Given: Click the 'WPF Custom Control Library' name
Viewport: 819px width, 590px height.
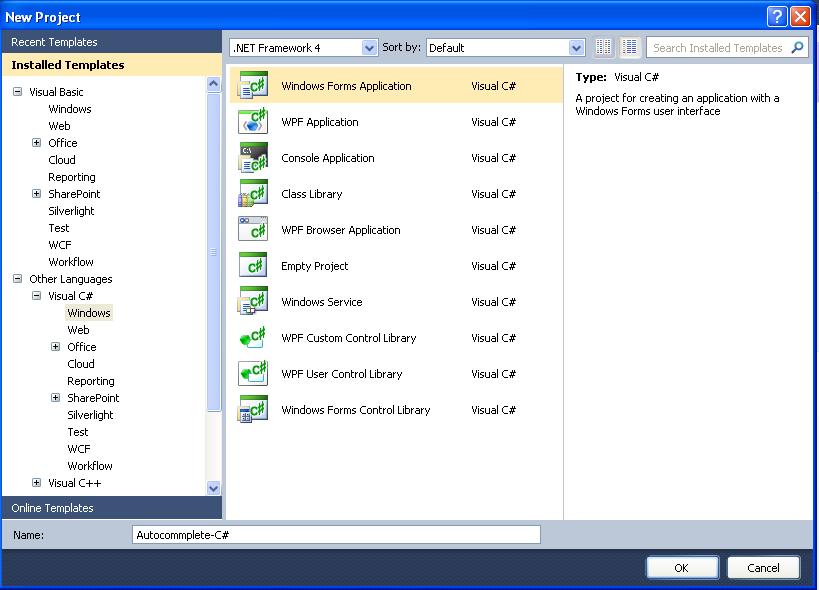Looking at the screenshot, I should [348, 338].
